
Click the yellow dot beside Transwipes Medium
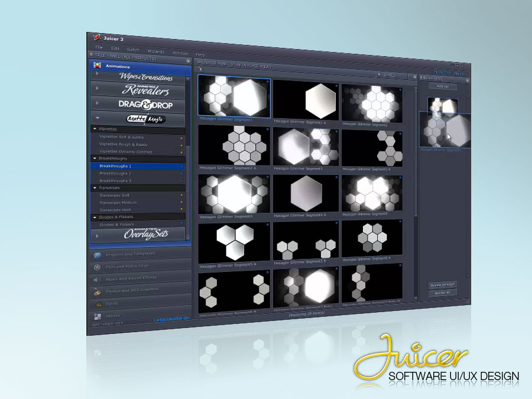tap(181, 202)
